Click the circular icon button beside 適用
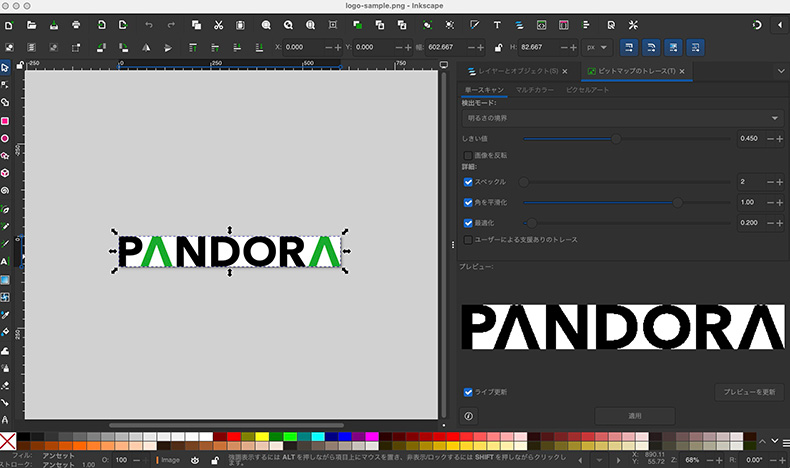This screenshot has width=790, height=468. pyautogui.click(x=469, y=416)
